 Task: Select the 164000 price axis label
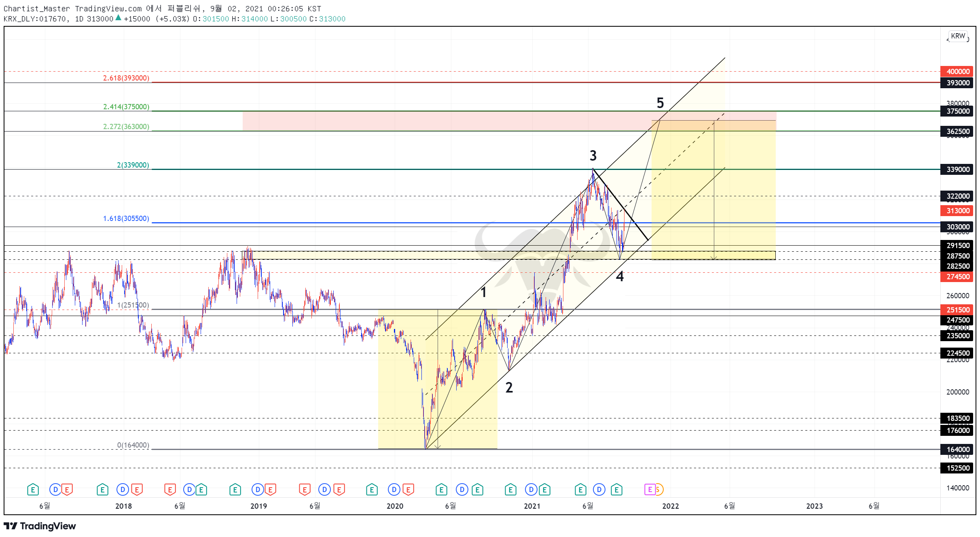(957, 449)
